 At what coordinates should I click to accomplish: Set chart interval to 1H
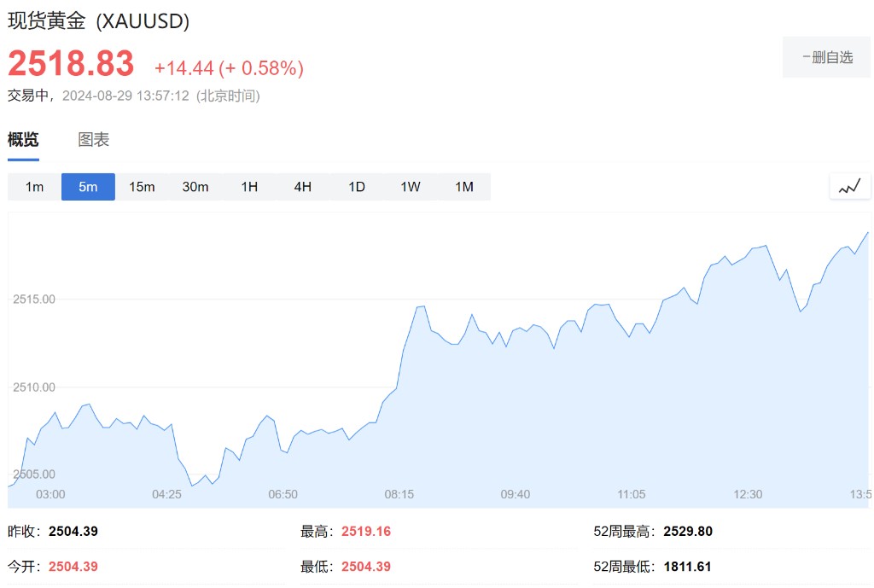click(249, 187)
